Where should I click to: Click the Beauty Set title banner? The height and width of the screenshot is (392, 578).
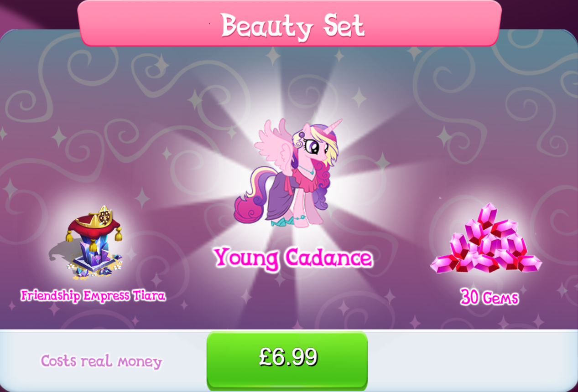[290, 23]
